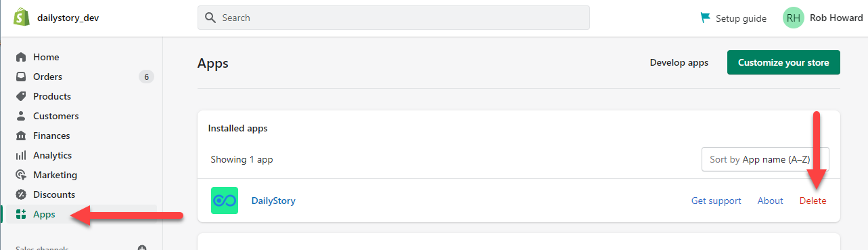Open Discounts via percent badge icon
Image resolution: width=868 pixels, height=250 pixels.
click(21, 194)
